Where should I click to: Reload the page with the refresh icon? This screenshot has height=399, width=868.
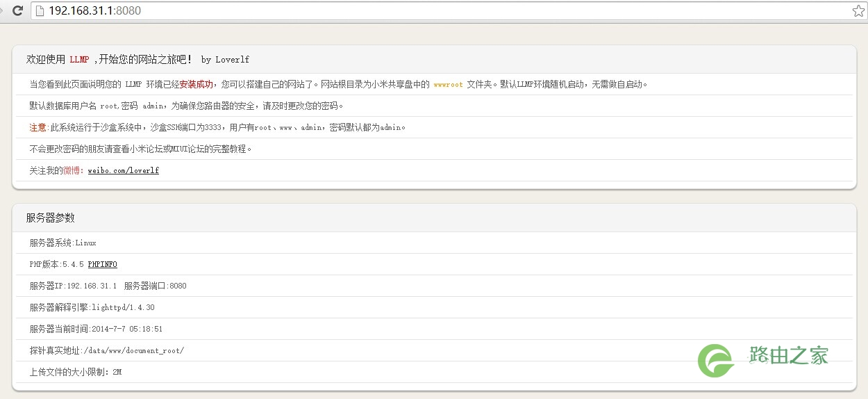coord(18,10)
